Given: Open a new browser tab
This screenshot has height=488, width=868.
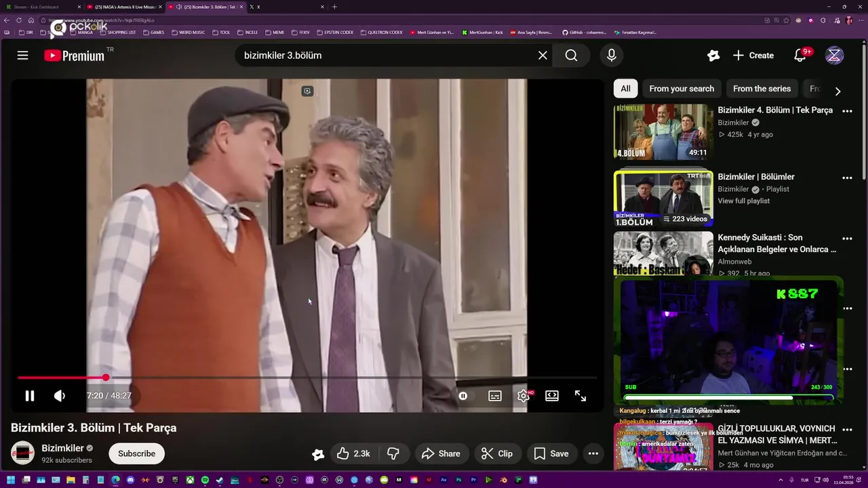Looking at the screenshot, I should click(334, 7).
